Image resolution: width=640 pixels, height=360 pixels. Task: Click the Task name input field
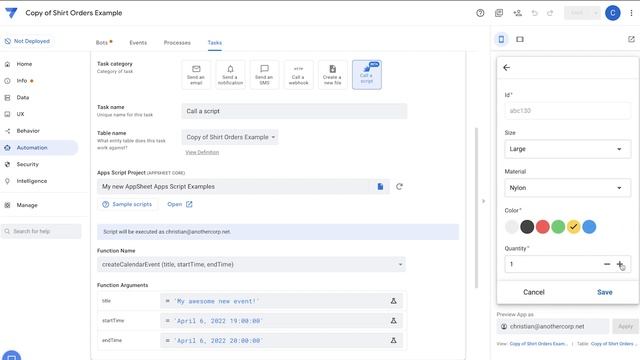pyautogui.click(x=294, y=111)
